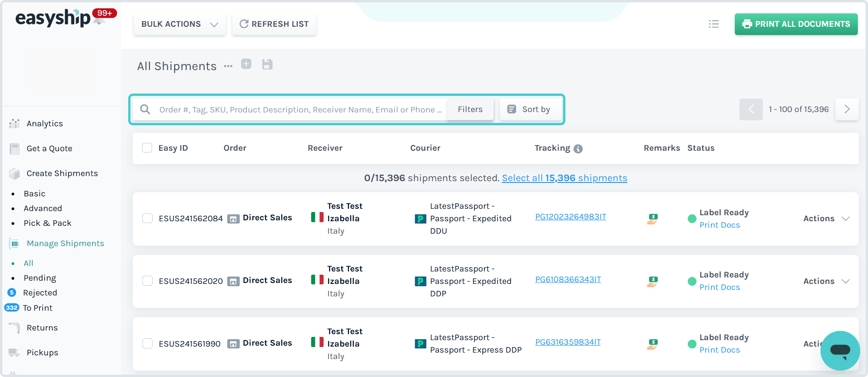
Task: Select Basic under Create Shipments
Action: (x=35, y=194)
